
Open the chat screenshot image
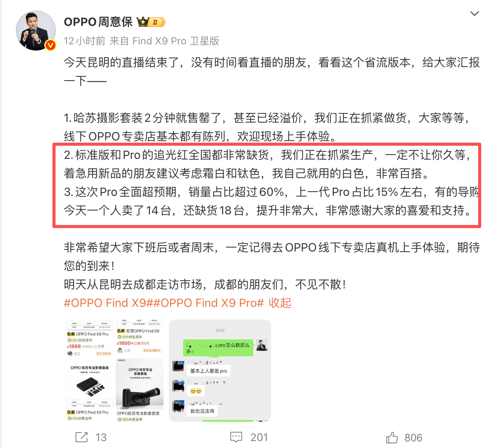click(x=220, y=371)
